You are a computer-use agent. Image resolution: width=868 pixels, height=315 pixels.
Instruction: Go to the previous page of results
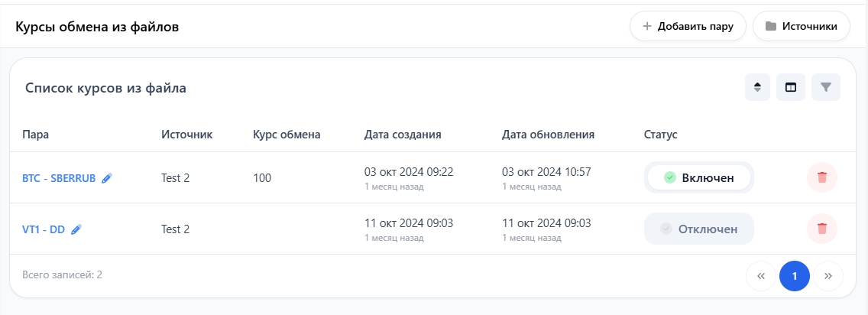pyautogui.click(x=760, y=276)
